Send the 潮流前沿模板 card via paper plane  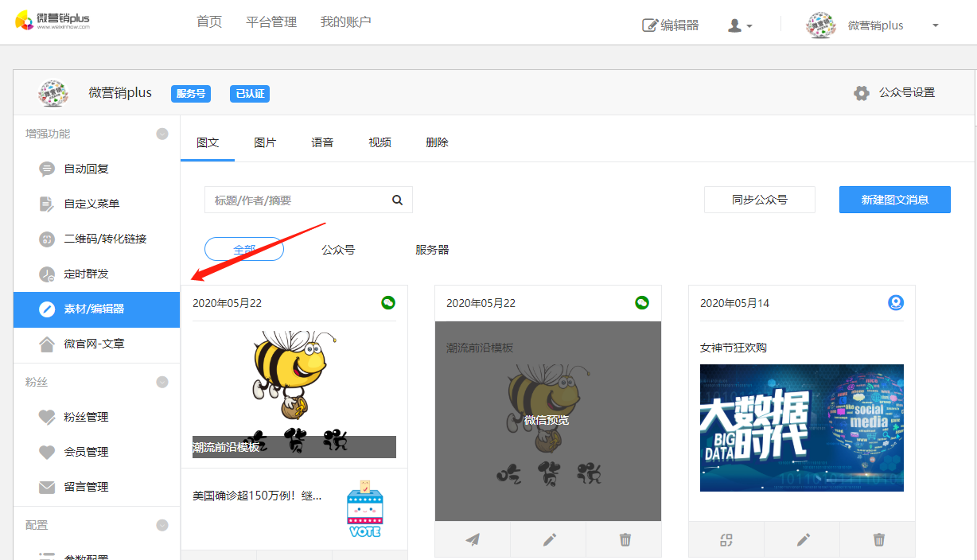473,539
